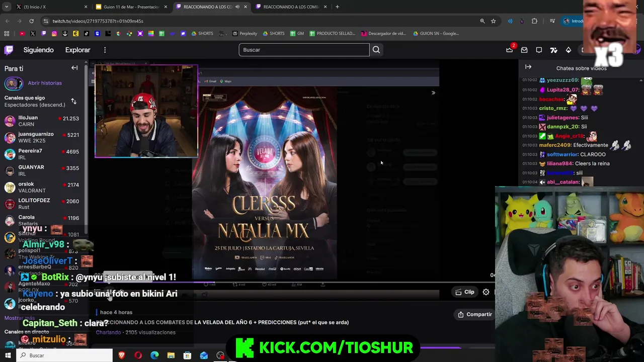Click maferc2409 username in chat
Screen dimensions: 644x362
click(x=555, y=145)
